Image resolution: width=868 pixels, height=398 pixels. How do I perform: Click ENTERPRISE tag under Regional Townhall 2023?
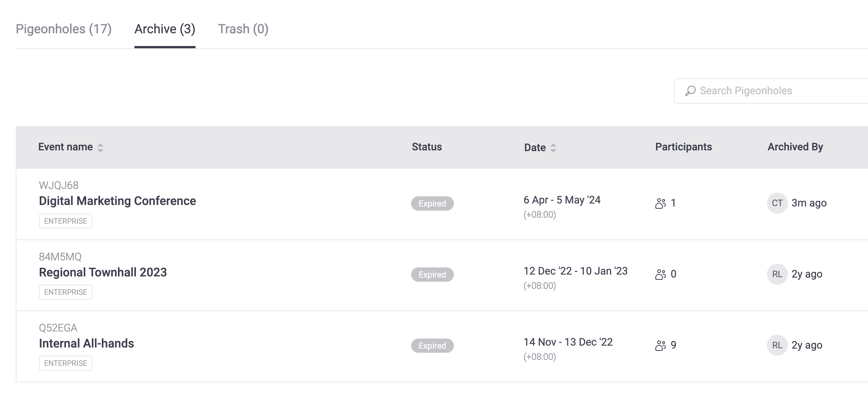coord(66,292)
